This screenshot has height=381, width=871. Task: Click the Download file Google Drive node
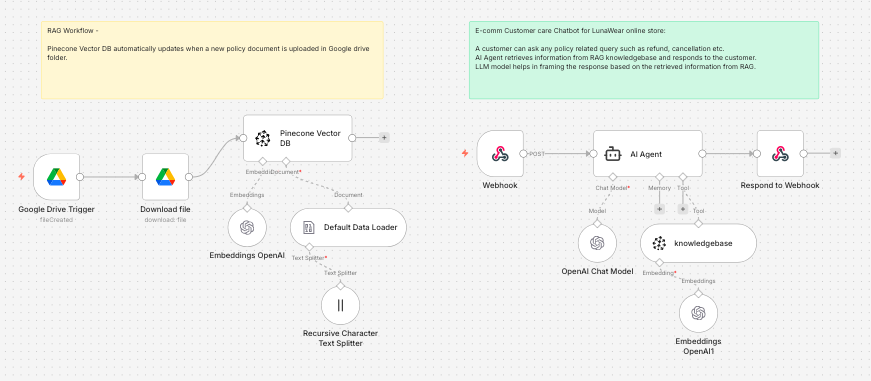(166, 177)
